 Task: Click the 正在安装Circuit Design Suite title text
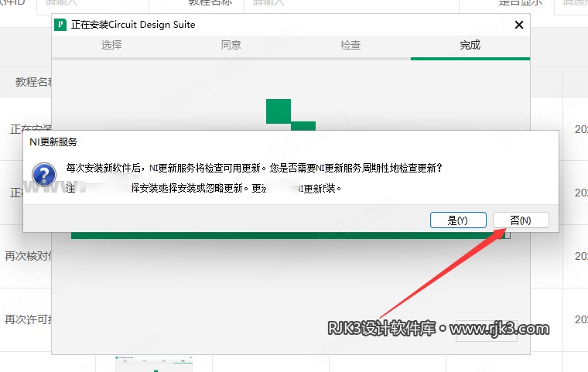pos(133,25)
